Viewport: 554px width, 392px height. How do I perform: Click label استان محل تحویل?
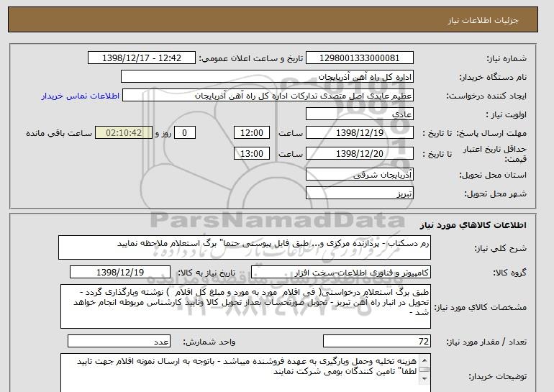pos(493,175)
